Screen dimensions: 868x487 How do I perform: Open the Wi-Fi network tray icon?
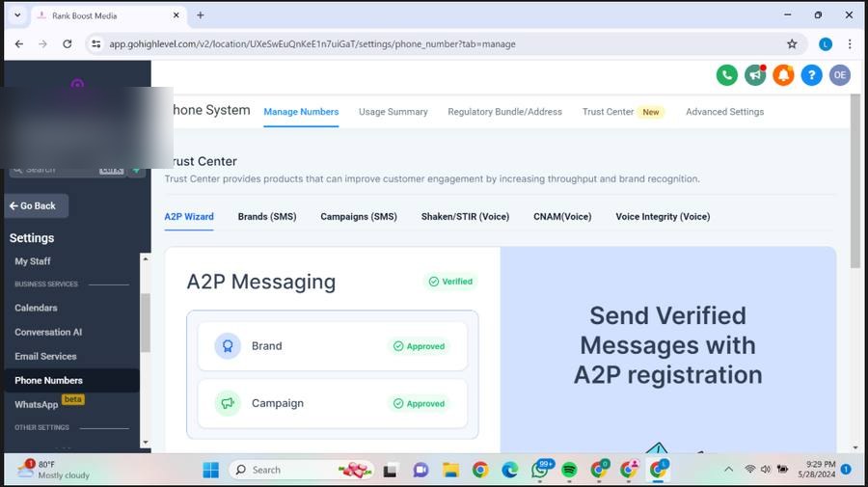click(750, 470)
